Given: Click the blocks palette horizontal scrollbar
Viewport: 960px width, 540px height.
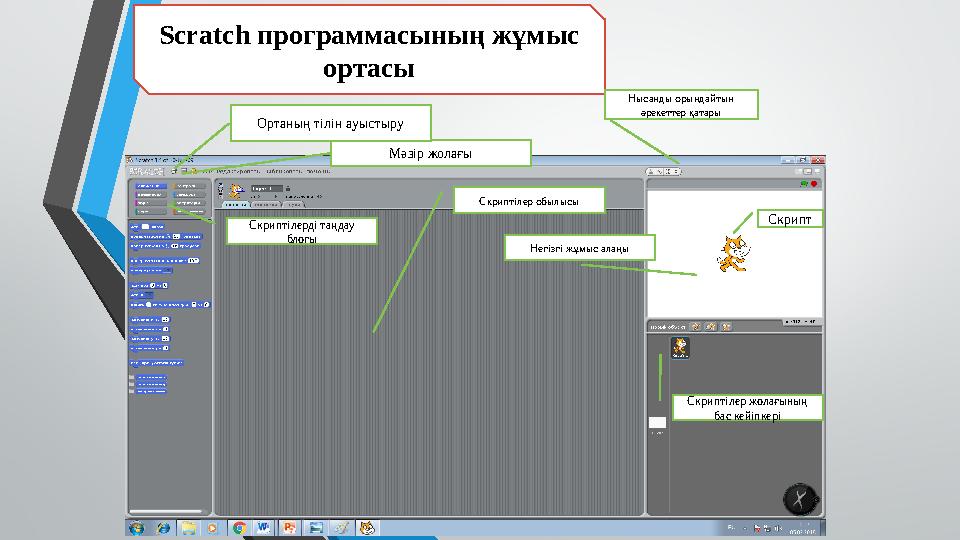Looking at the screenshot, I should (166, 512).
